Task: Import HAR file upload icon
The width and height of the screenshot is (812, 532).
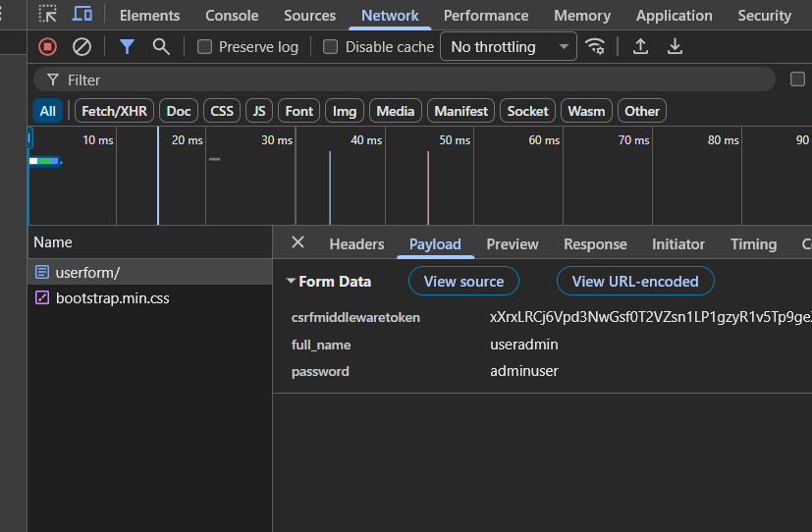Action: point(640,47)
